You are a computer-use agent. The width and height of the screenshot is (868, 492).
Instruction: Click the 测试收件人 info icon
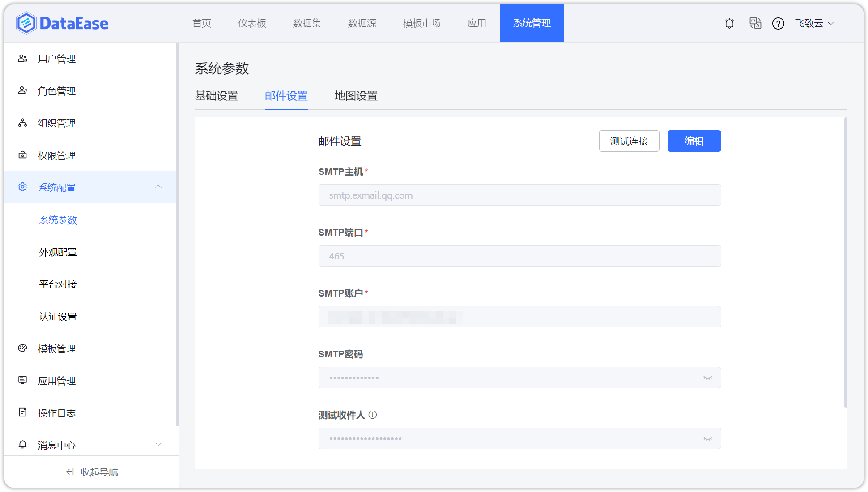373,415
